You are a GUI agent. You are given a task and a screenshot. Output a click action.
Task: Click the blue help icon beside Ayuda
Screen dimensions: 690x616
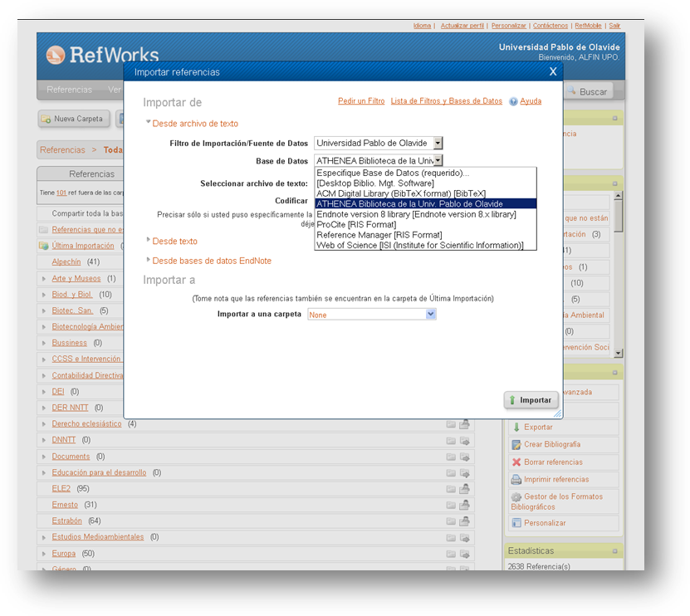click(x=513, y=101)
